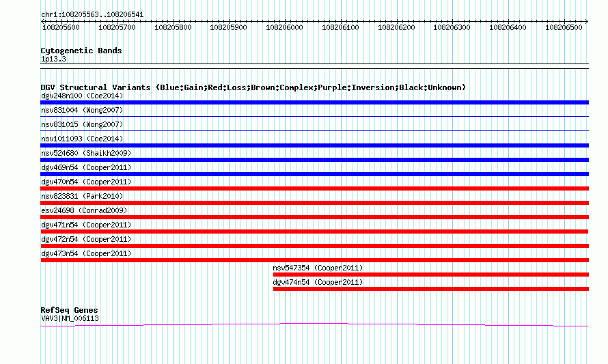The width and height of the screenshot is (608, 364).
Task: Click the chr1:108205563..108206541 region label
Action: 92,15
